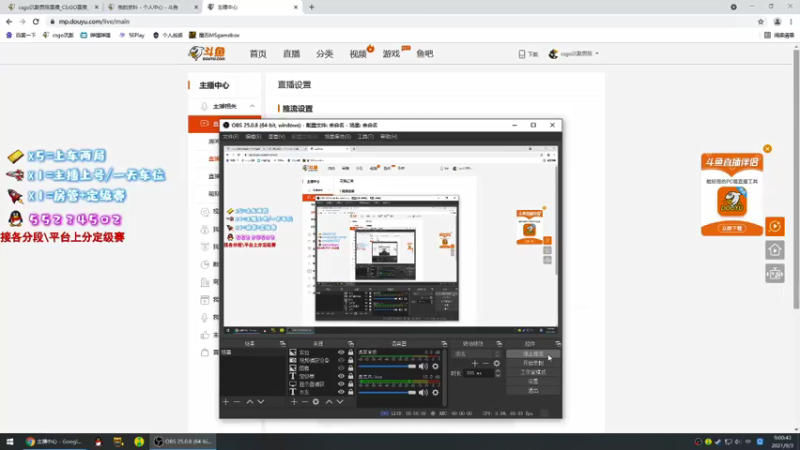The height and width of the screenshot is (450, 800).
Task: Open OBS 查看(V) menu
Action: point(277,137)
